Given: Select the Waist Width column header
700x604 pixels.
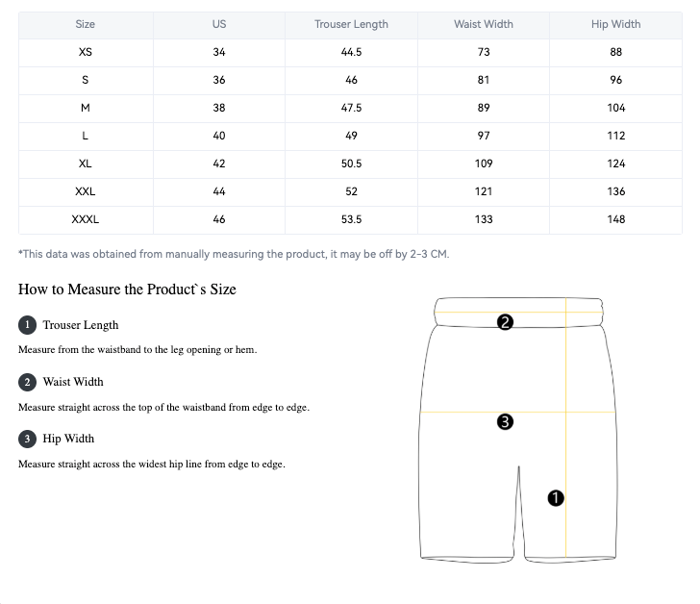Looking at the screenshot, I should [484, 24].
